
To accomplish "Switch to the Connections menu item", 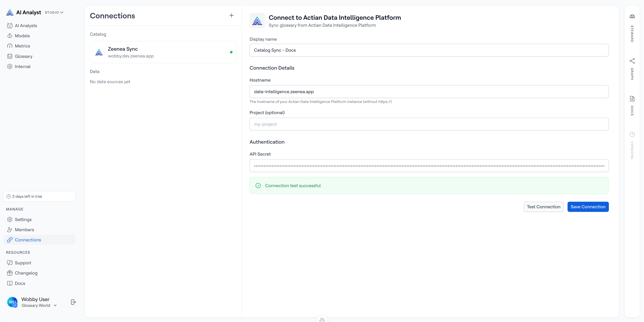I will tap(28, 240).
